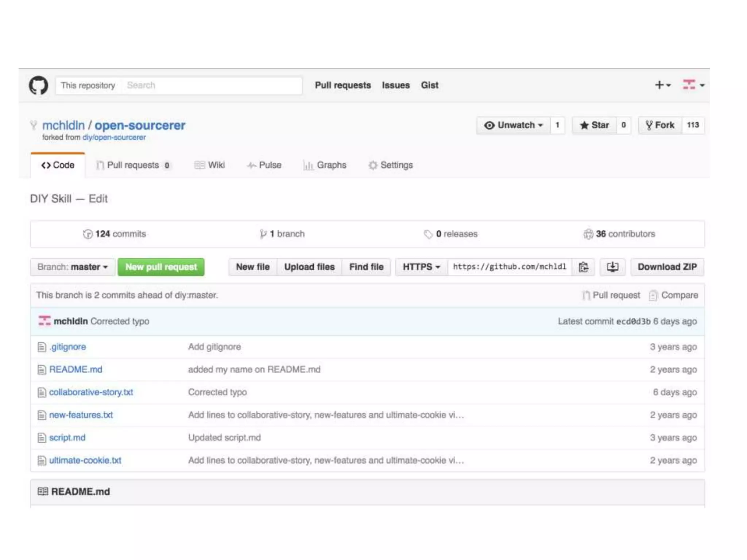Expand the user avatar menu at top right
This screenshot has height=560, width=747.
pos(693,85)
